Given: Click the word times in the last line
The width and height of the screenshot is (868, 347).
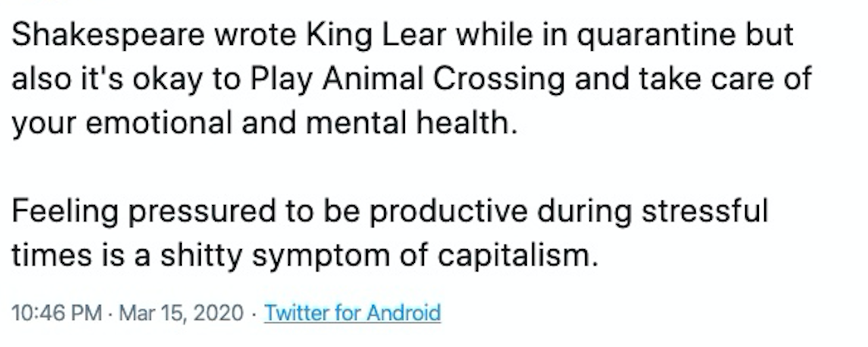Looking at the screenshot, I should tap(49, 257).
